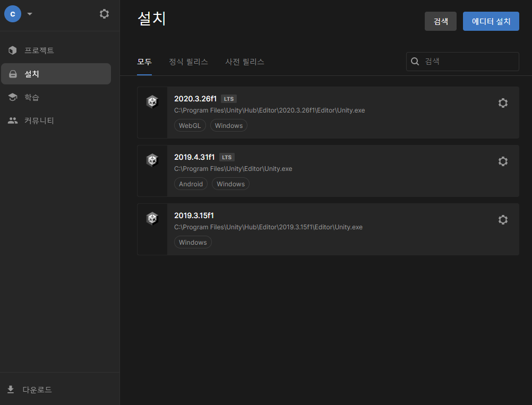Click the 2019.3.15f1 install path text
532x405 pixels.
(x=268, y=227)
